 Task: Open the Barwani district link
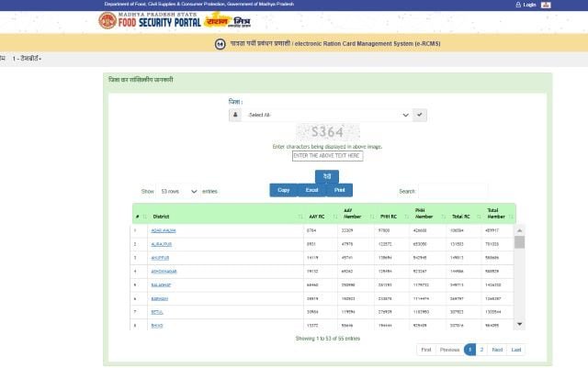[x=160, y=298]
